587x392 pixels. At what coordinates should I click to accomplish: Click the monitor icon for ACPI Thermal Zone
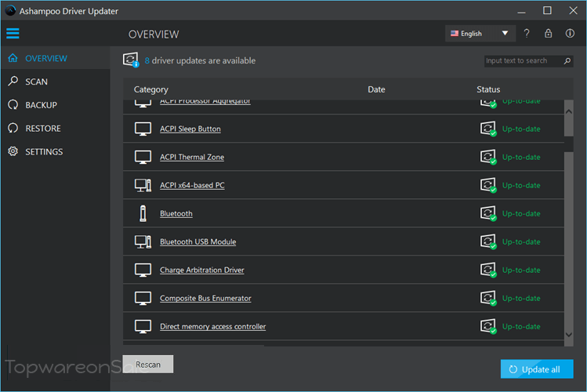point(143,158)
